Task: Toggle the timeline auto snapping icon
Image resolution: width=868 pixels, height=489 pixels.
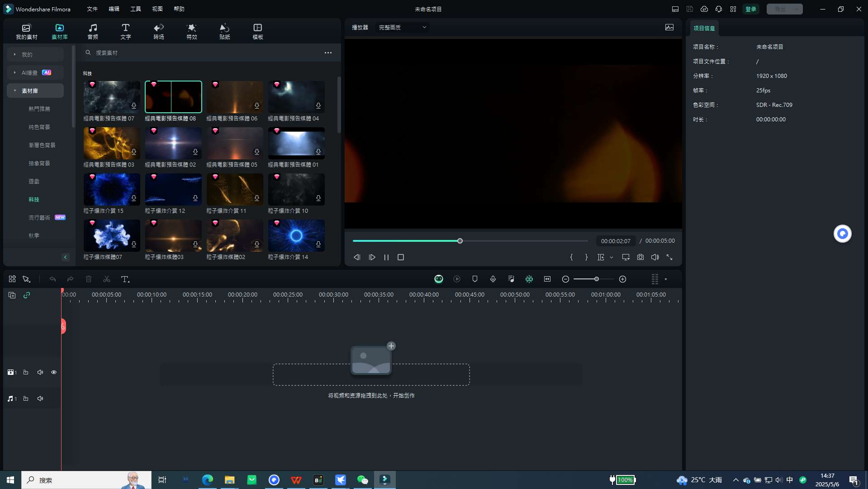Action: (529, 279)
